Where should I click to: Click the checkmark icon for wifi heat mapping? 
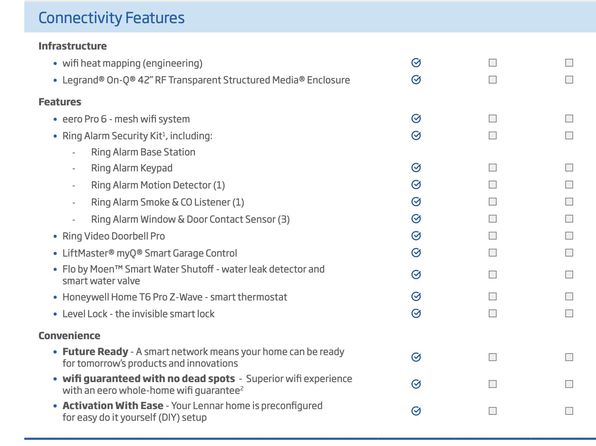pos(416,62)
